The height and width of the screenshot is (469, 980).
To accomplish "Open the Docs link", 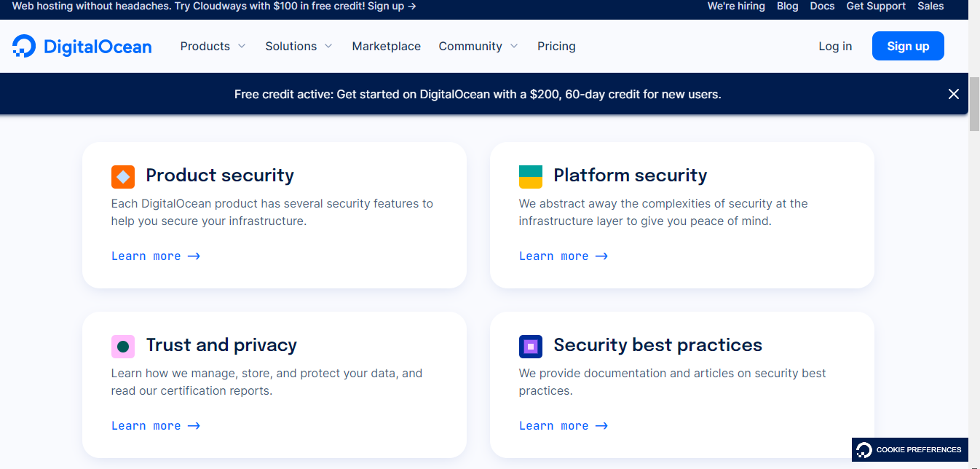I will pyautogui.click(x=822, y=6).
